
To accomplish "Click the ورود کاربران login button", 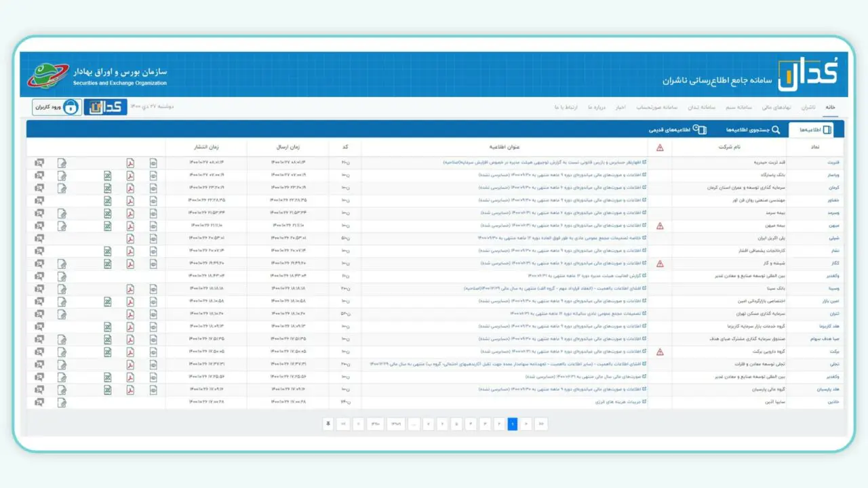I will click(x=56, y=107).
